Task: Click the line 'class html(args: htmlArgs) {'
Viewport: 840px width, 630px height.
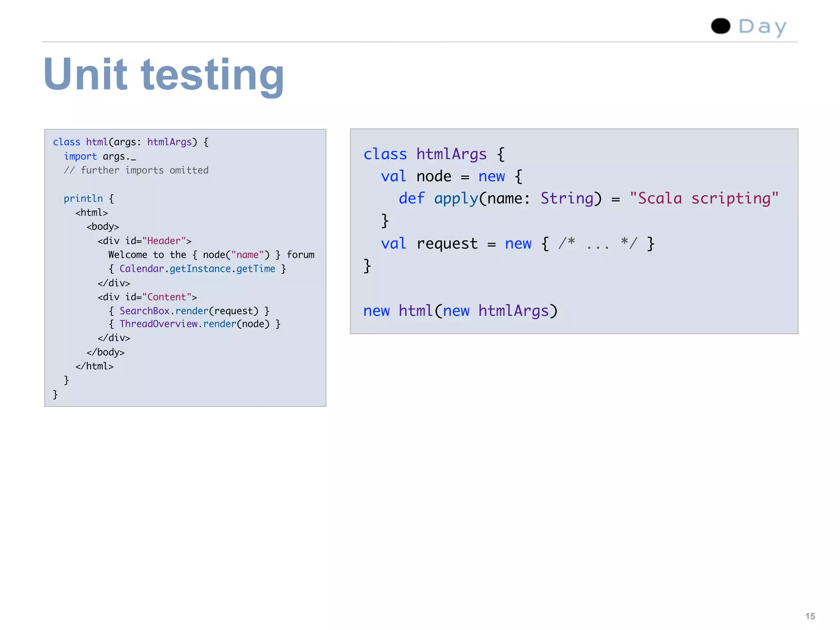Action: click(x=130, y=142)
